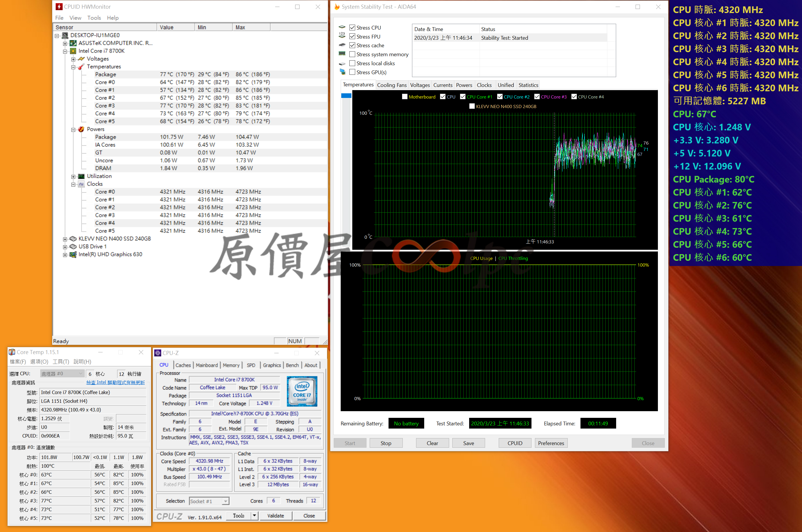Click the Sensor column header in HWMonitor
The width and height of the screenshot is (802, 532).
[105, 27]
